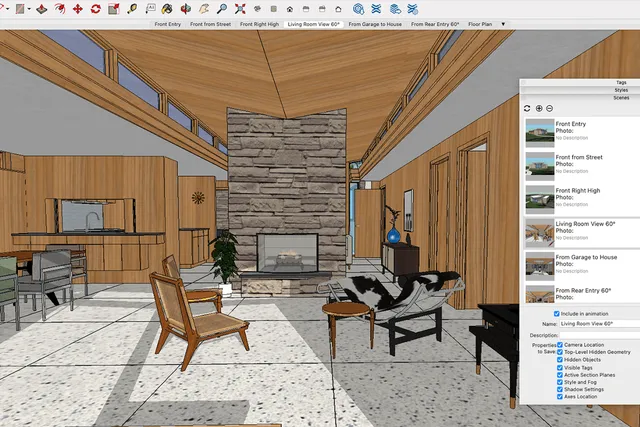Select Front Right High scene thumbnail
The image size is (640, 427).
coord(540,200)
